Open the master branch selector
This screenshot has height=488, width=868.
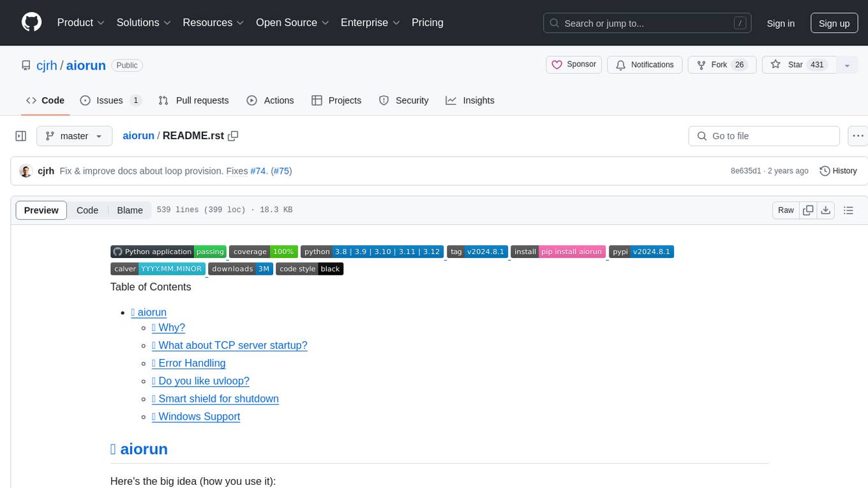point(74,136)
